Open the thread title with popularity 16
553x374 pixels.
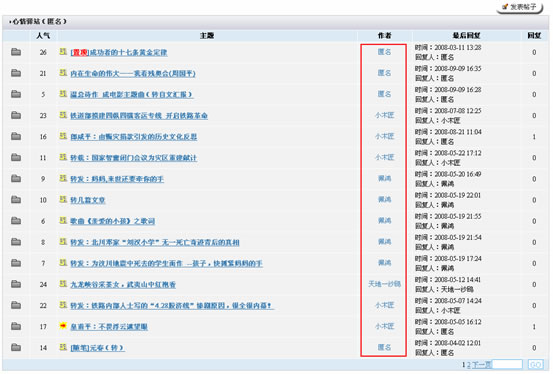(x=134, y=137)
